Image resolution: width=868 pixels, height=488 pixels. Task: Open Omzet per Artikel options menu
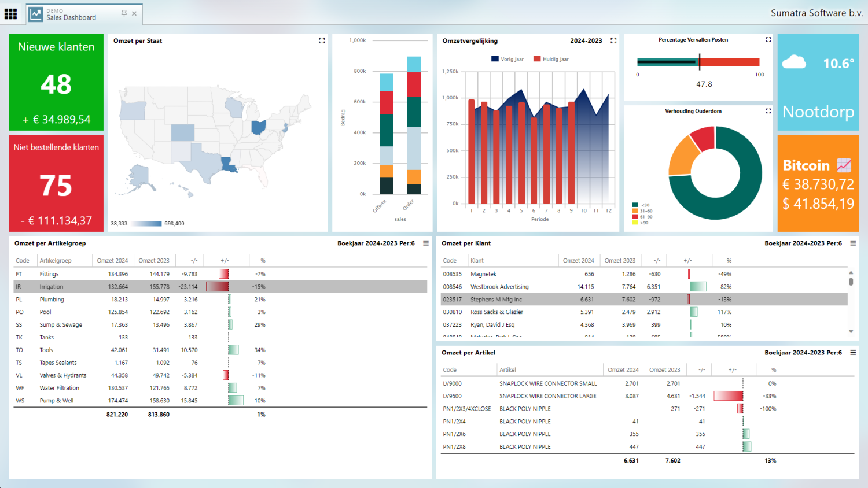[852, 353]
